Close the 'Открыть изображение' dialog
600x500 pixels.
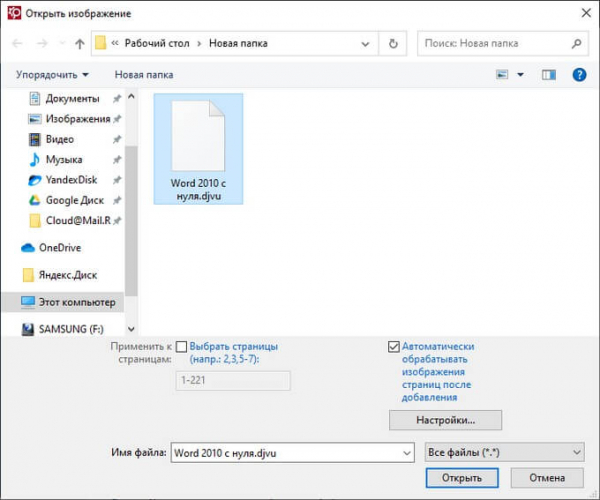click(x=586, y=13)
